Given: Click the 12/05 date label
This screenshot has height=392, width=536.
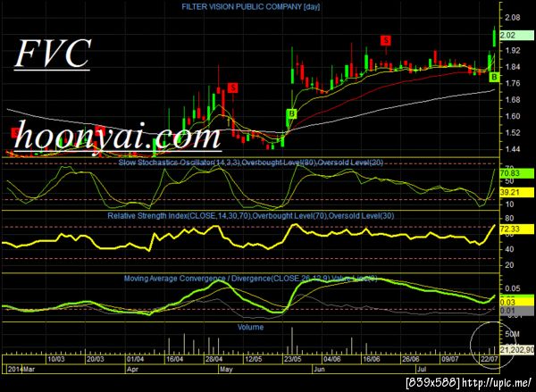Looking at the screenshot, I should [x=254, y=359].
